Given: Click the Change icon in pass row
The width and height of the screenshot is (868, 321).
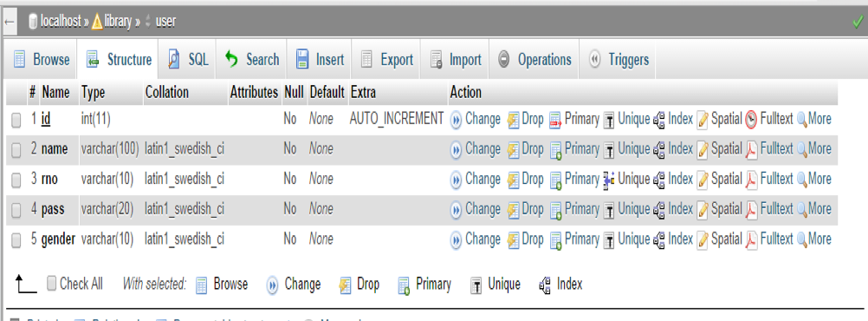Looking at the screenshot, I should 457,209.
